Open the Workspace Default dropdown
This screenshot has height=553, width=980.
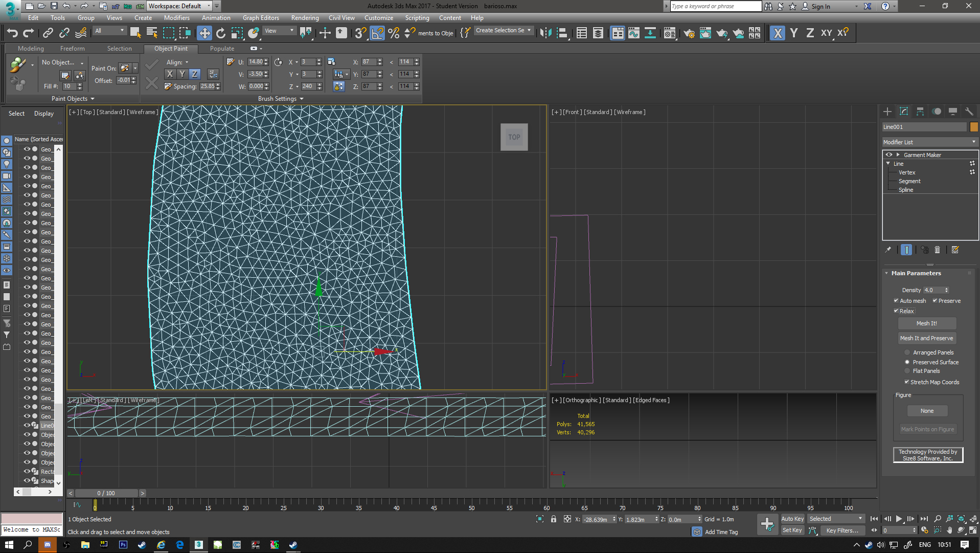pos(179,6)
